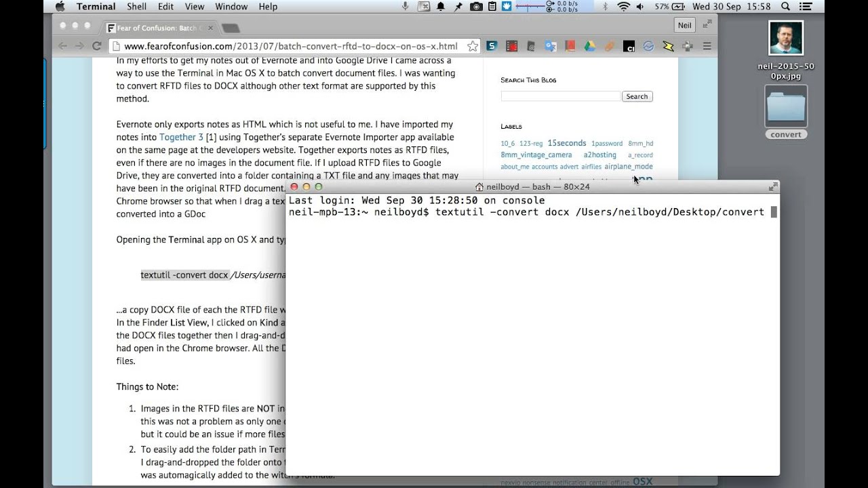Open the Wi-Fi status menu
Screen dimensions: 868x488
pos(623,7)
